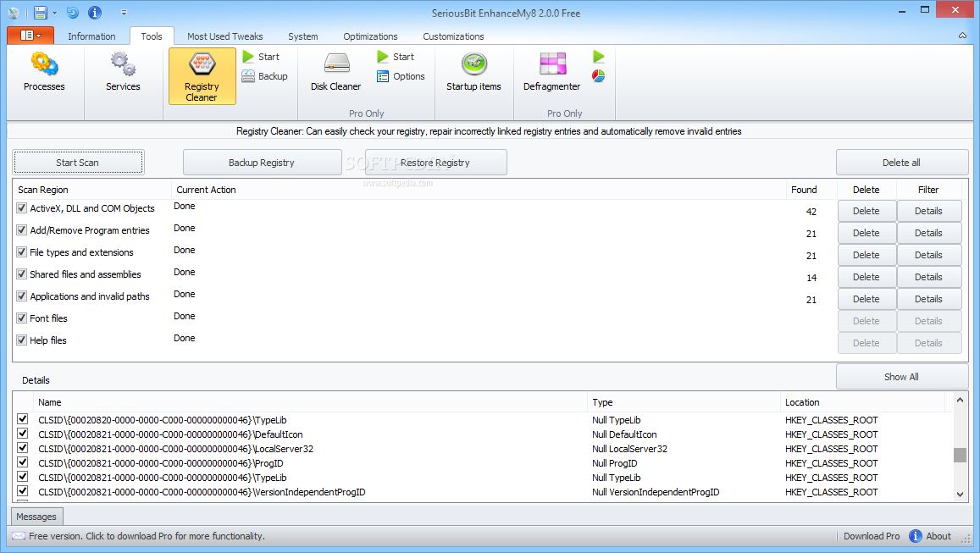Image resolution: width=980 pixels, height=553 pixels.
Task: Sort details by Name column header
Action: (x=310, y=402)
